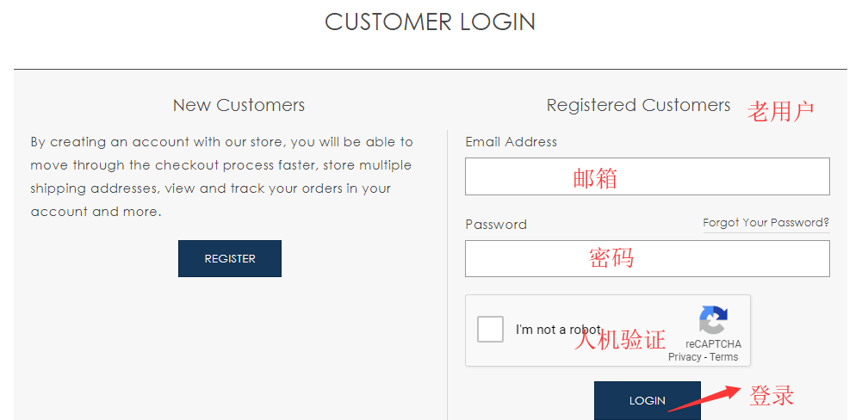Click the red arrow pointing at LOGIN
Viewport: 868px width, 420px height.
coord(703,398)
